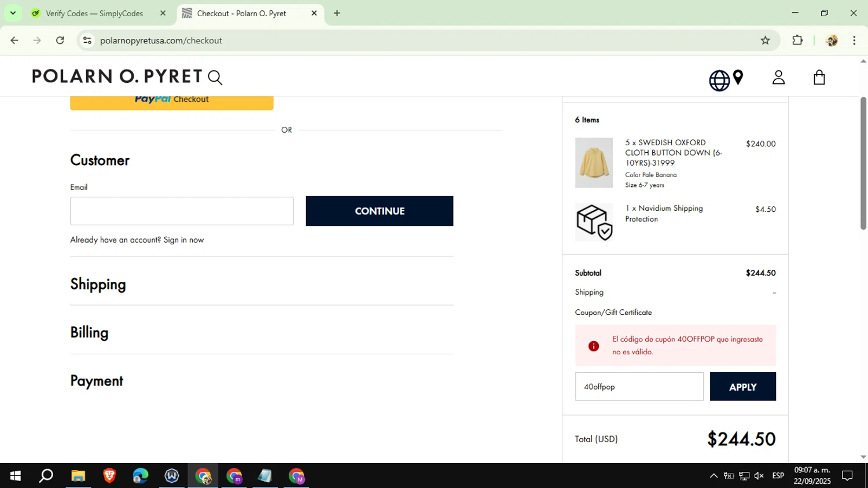
Task: Open File Explorer from the taskbar
Action: click(x=78, y=476)
